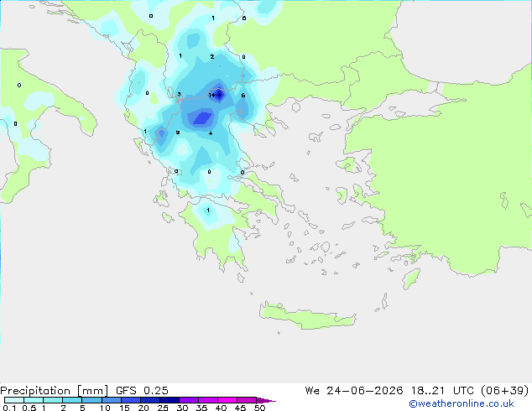Click the '6' precipitation value on the map
The width and height of the screenshot is (532, 411).
(x=243, y=96)
